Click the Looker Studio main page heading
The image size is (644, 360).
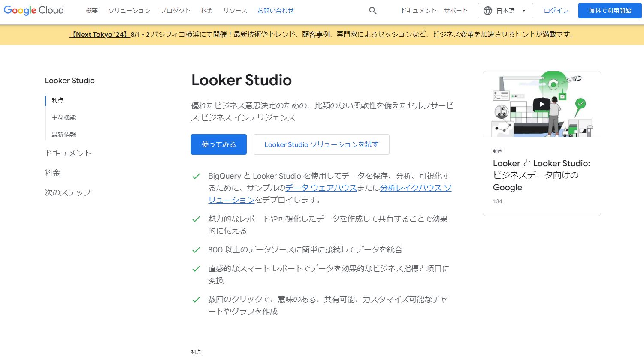tap(242, 80)
